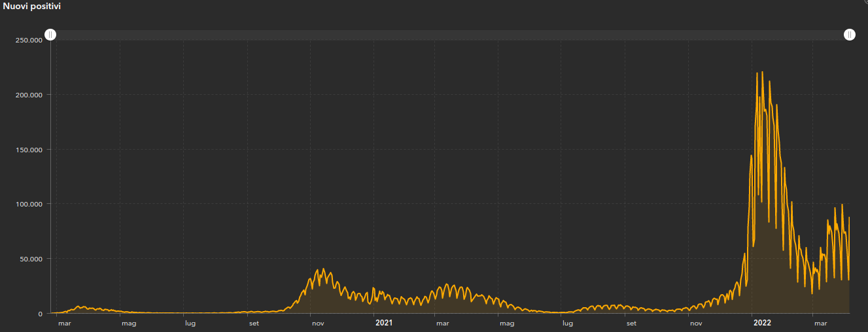Screen dimensions: 868x332
Task: Click the zoom scrollbar track between the handles
Action: [450, 35]
